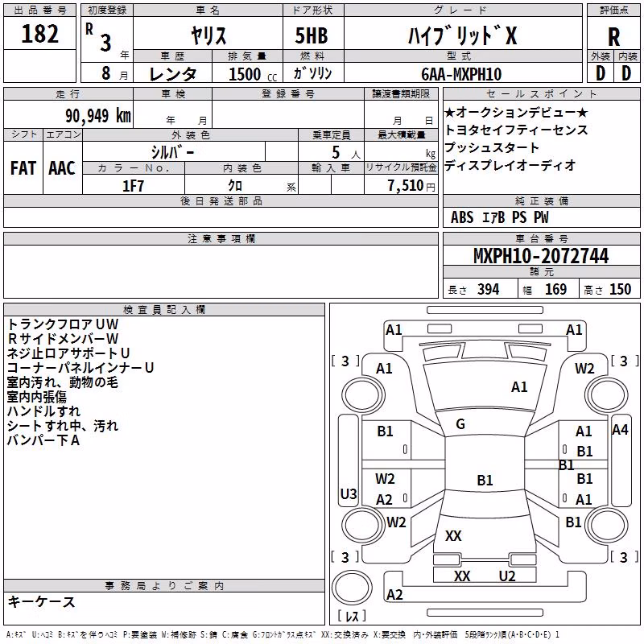This screenshot has width=644, height=644.
Task: Click the 出品番号 header label
Action: pyautogui.click(x=39, y=10)
